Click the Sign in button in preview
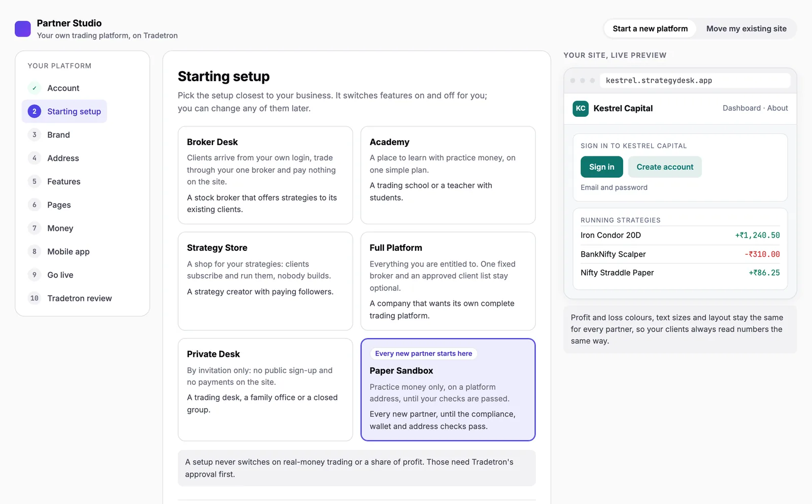812x504 pixels. coord(602,167)
